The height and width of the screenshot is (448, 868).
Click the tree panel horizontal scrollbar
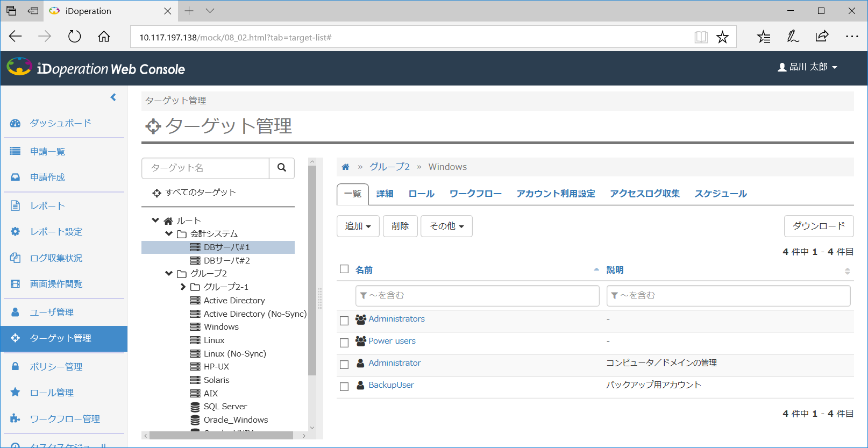pos(221,435)
